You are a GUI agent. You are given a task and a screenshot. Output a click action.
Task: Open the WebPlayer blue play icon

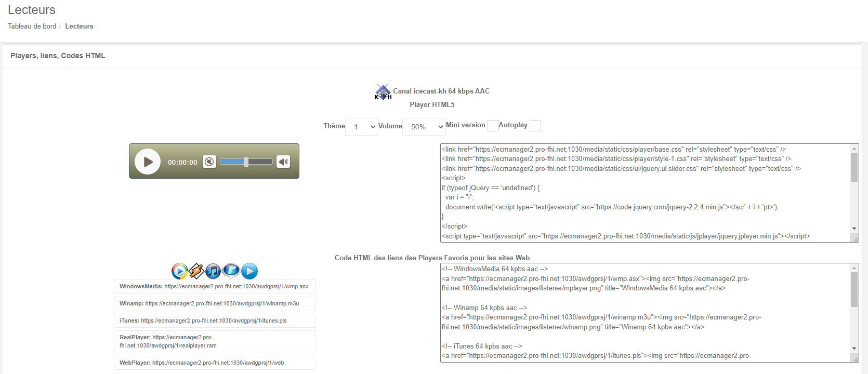click(249, 271)
